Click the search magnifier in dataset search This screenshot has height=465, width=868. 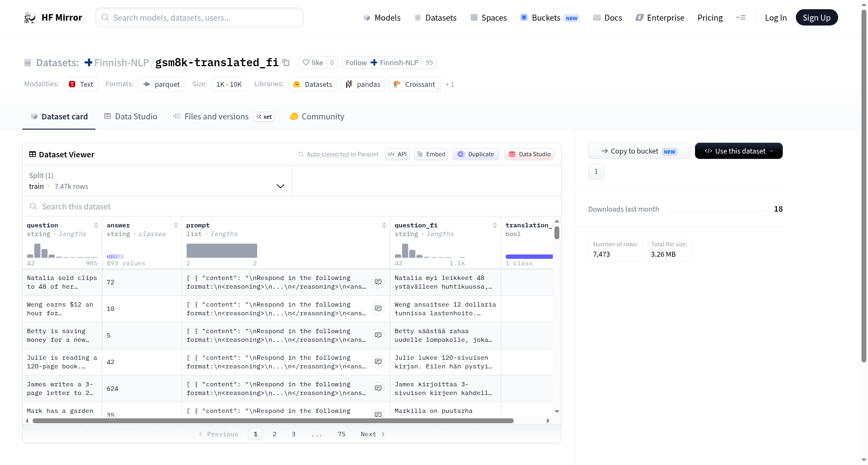[34, 207]
